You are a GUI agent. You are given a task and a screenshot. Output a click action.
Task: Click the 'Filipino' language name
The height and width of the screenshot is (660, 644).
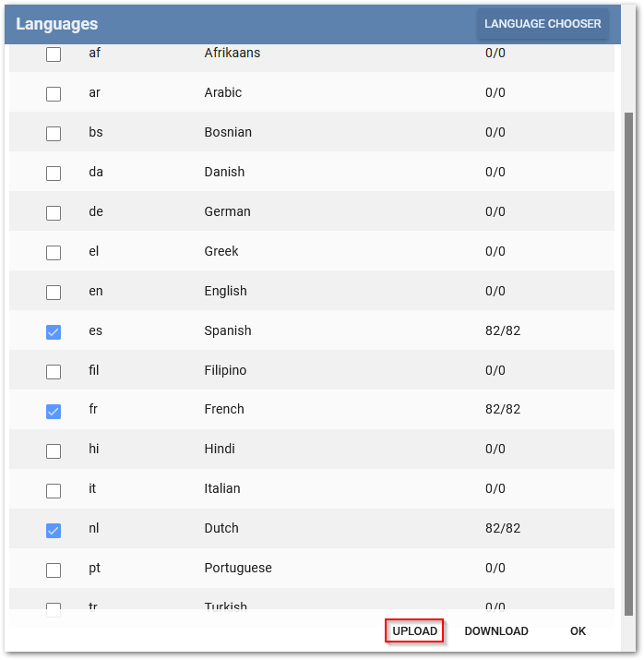225,370
